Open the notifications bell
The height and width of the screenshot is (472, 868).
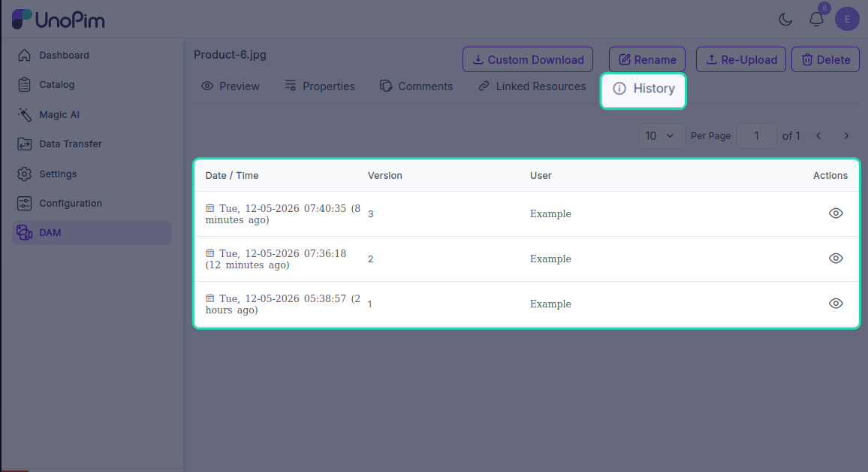tap(816, 20)
